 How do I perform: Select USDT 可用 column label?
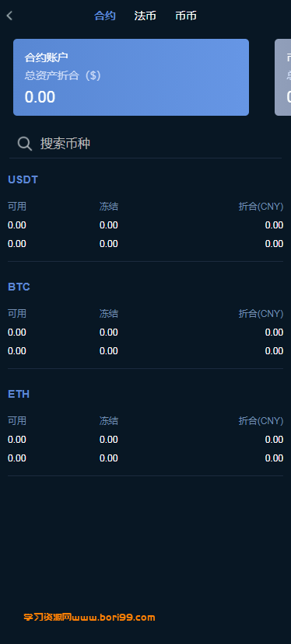pyautogui.click(x=17, y=207)
